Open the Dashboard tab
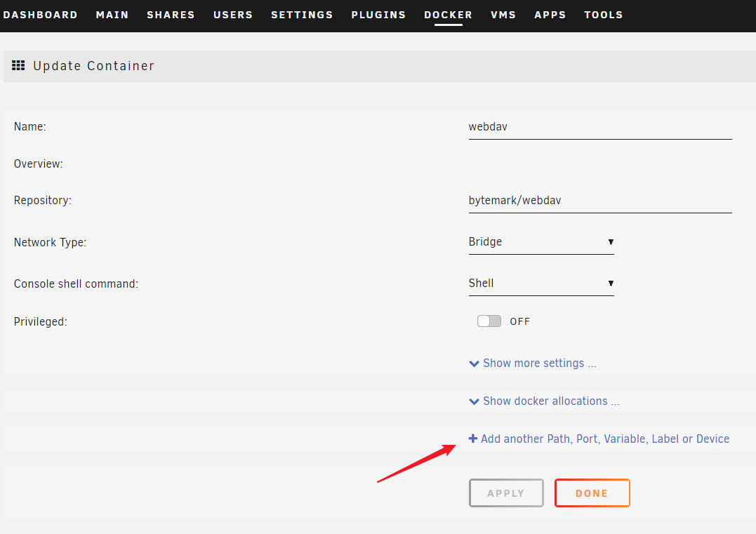 (41, 15)
